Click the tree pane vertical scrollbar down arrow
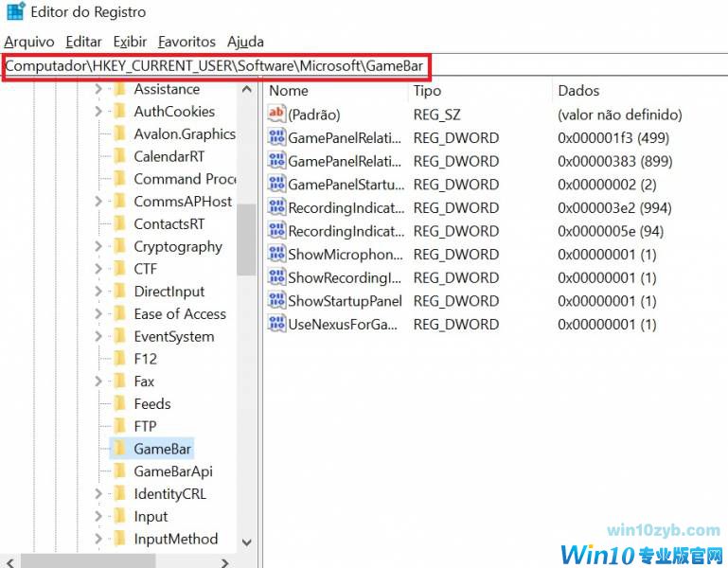Image resolution: width=728 pixels, height=568 pixels. pos(247,542)
